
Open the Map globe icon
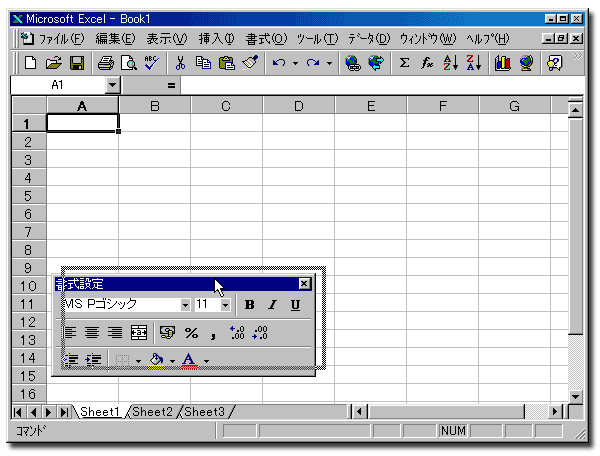tap(526, 63)
